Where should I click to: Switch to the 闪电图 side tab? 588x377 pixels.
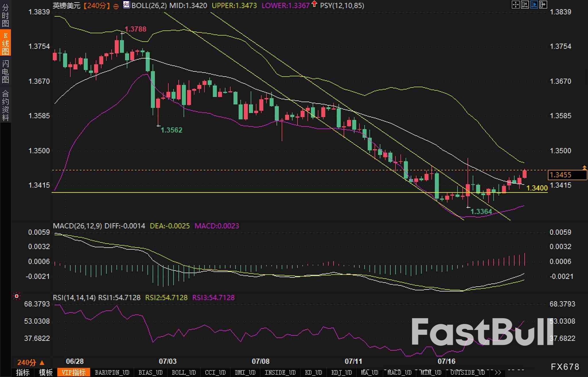click(x=5, y=72)
